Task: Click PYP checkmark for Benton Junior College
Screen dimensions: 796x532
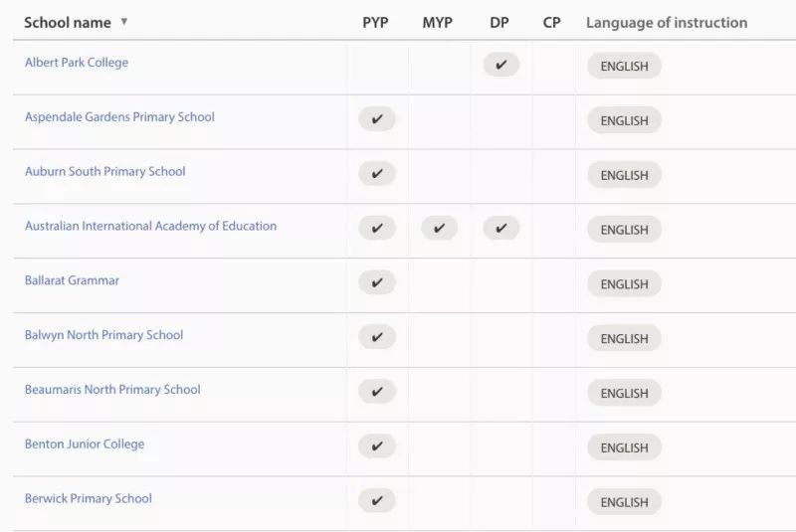Action: [377, 446]
